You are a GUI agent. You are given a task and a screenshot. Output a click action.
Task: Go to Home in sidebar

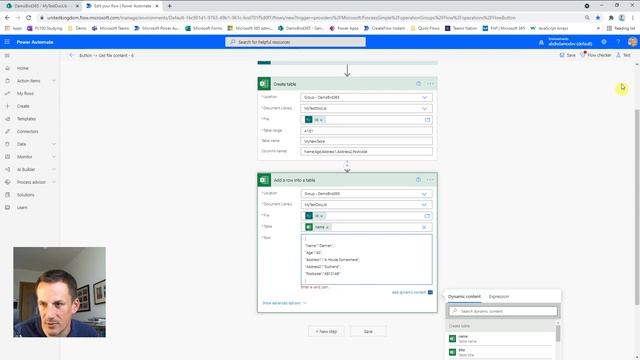[23, 68]
